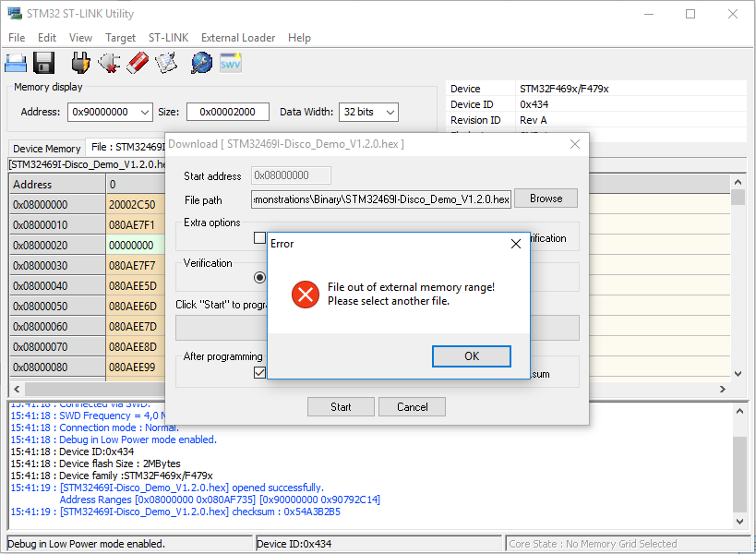
Task: Click the File path input field
Action: point(381,199)
